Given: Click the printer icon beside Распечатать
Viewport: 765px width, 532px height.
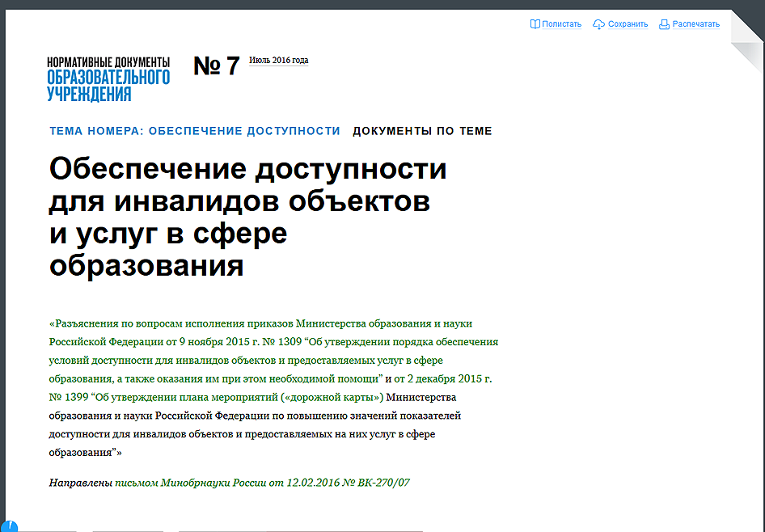Looking at the screenshot, I should 664,24.
